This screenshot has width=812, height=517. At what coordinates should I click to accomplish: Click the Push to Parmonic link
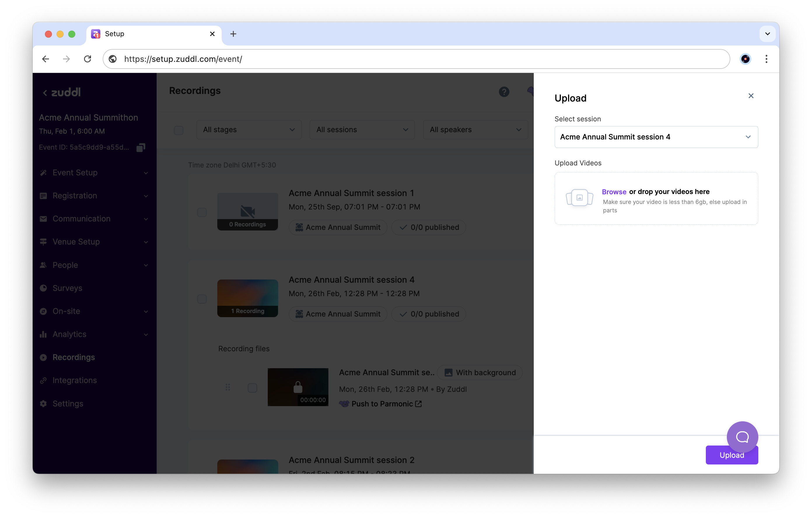[382, 404]
